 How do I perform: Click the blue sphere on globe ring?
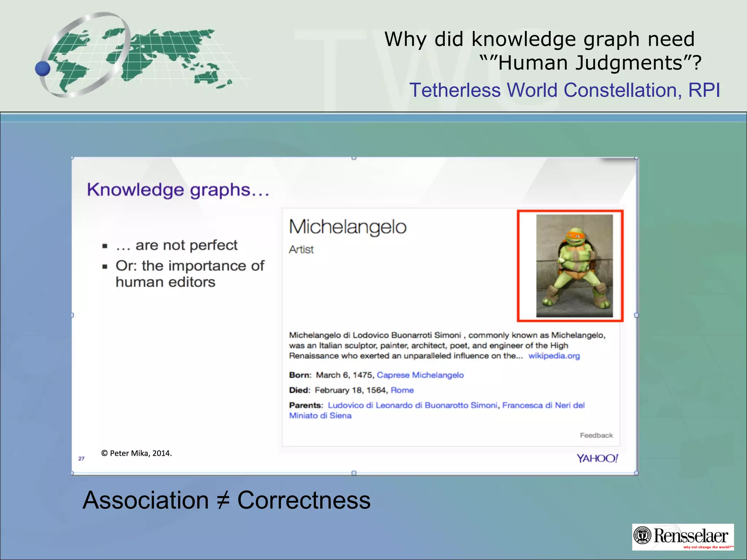(x=43, y=69)
